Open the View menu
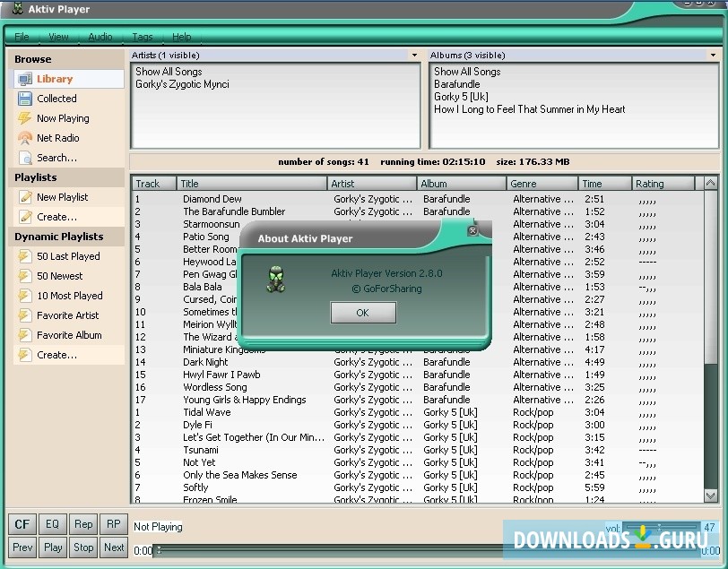The height and width of the screenshot is (569, 728). (x=58, y=37)
